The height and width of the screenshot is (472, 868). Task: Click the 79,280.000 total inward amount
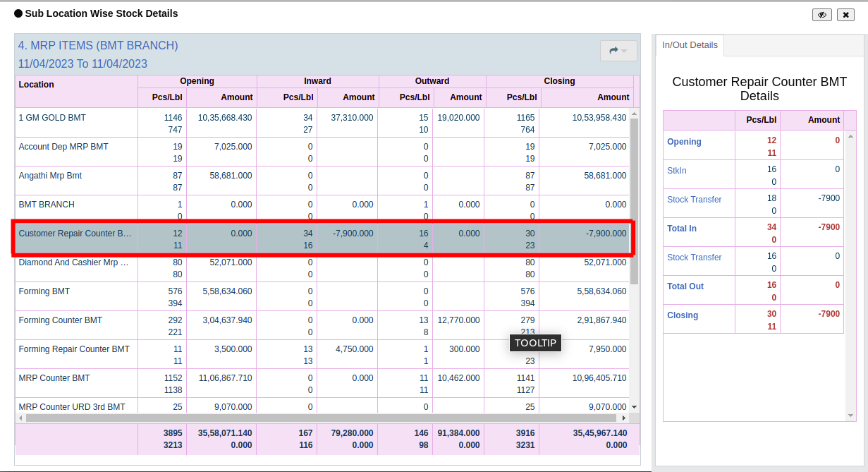[353, 433]
